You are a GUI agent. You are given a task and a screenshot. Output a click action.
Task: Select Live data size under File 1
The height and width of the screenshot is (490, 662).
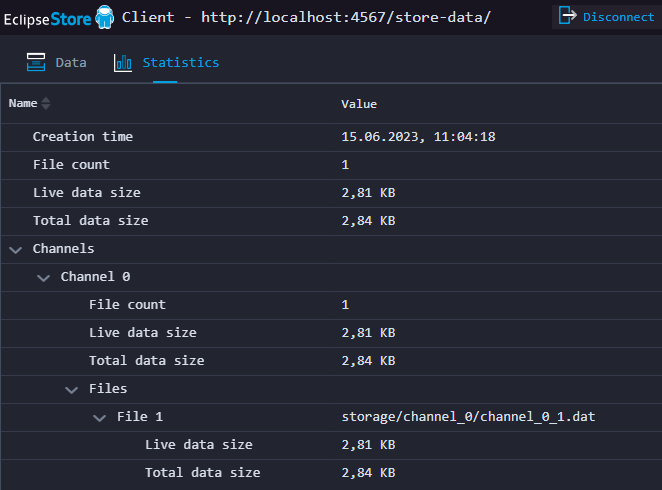click(x=199, y=444)
